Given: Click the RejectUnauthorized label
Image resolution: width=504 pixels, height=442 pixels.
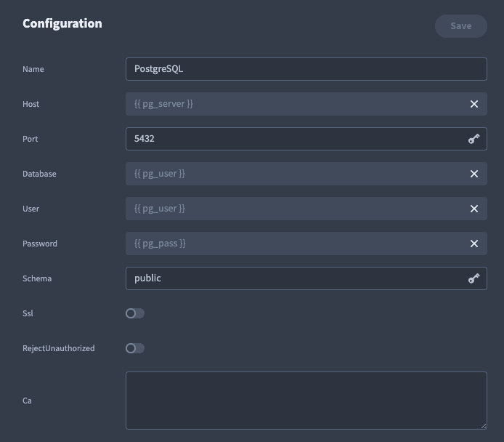Looking at the screenshot, I should click(59, 348).
